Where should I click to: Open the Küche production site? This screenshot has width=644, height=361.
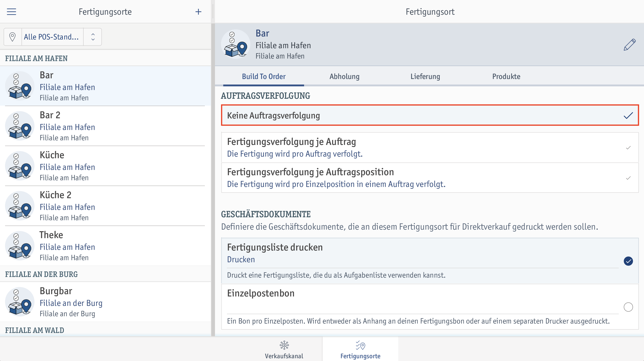coord(105,166)
